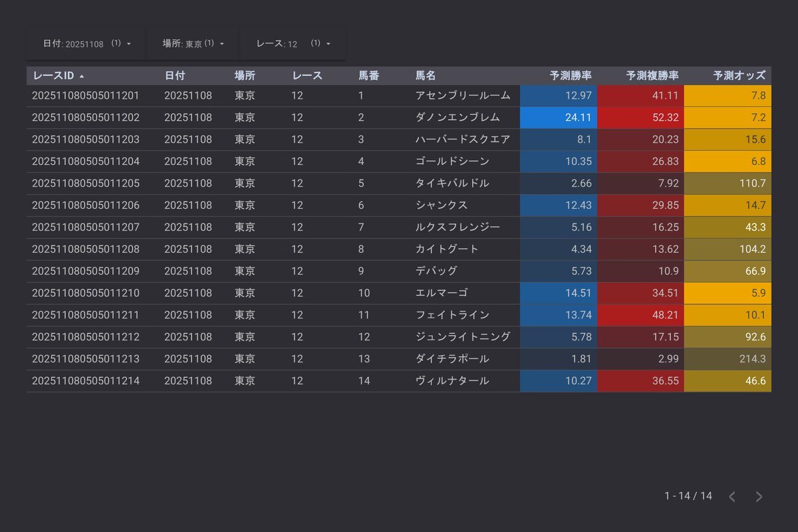The image size is (798, 532).
Task: Click win rate cell 12.97
Action: click(x=559, y=96)
